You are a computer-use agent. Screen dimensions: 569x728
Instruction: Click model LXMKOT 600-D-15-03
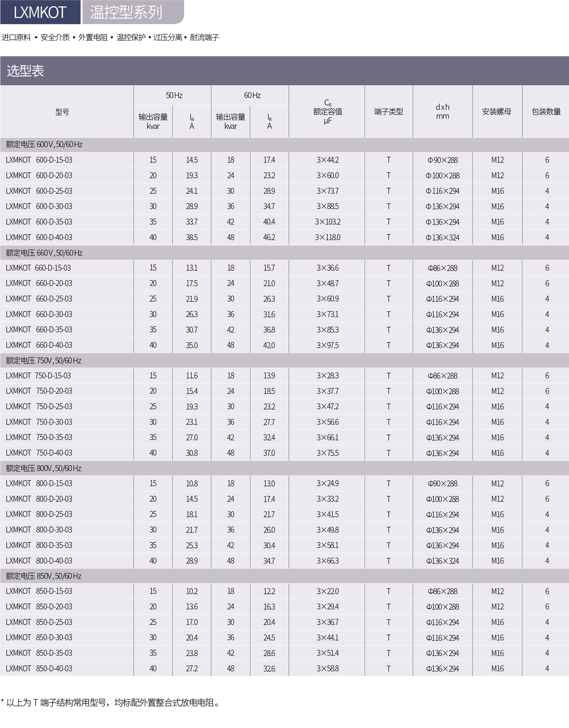point(39,160)
